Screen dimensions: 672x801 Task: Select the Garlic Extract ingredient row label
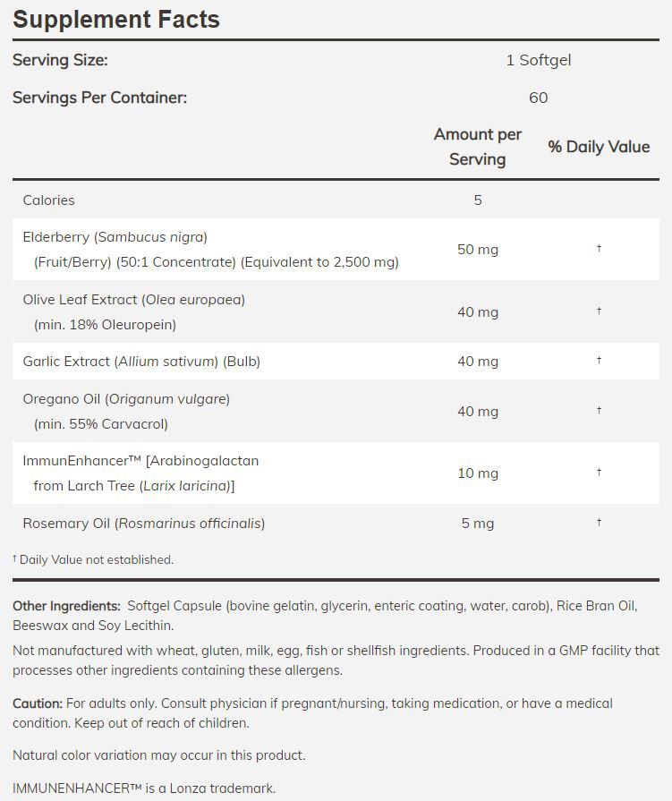(141, 362)
